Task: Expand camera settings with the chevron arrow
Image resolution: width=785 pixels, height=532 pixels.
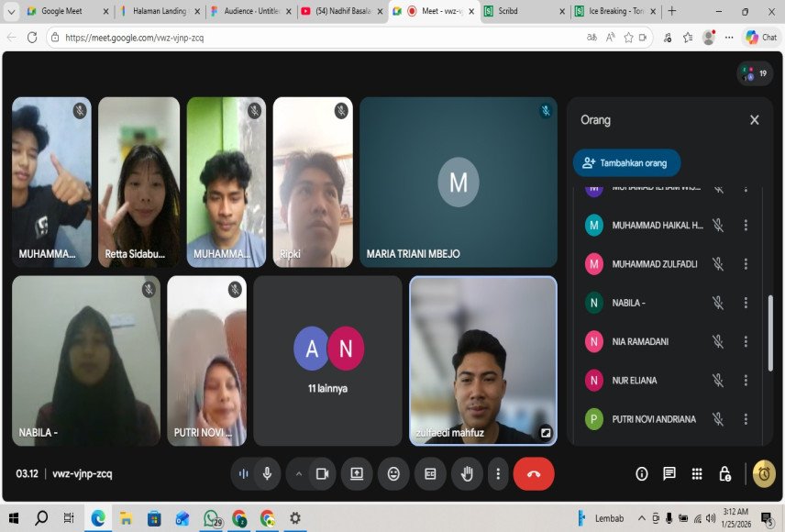Action: coord(298,473)
